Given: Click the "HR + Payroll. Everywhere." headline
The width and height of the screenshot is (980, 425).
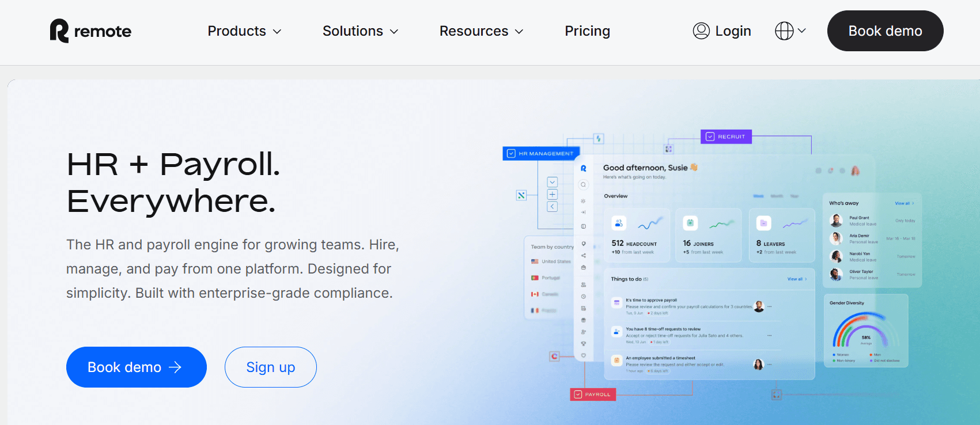Looking at the screenshot, I should (173, 183).
